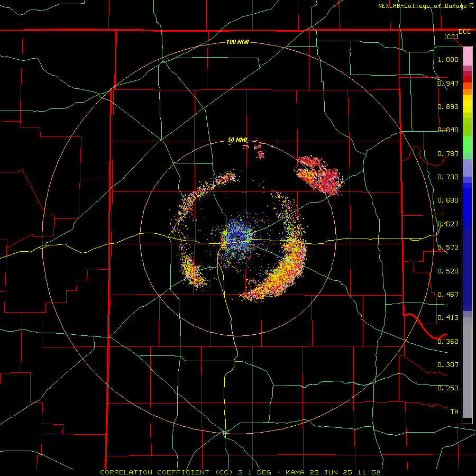Click the Correlation Coefficient caption at bottom
Image resolution: width=476 pixels, height=476 pixels.
coord(240,472)
